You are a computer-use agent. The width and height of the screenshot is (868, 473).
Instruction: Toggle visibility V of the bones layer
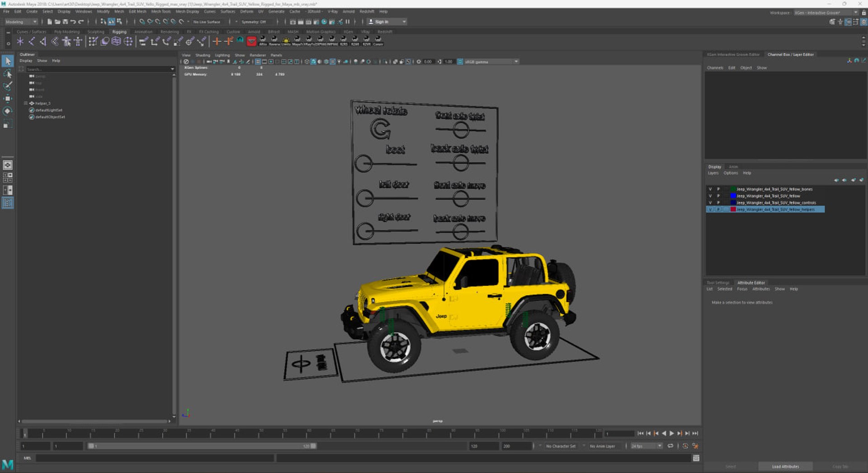coord(710,189)
